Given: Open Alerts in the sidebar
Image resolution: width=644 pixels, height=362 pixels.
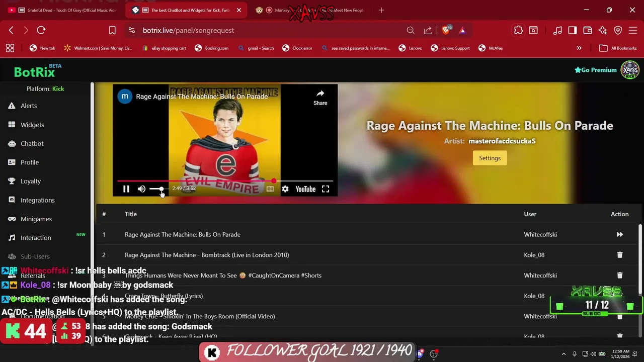Looking at the screenshot, I should coord(29,106).
